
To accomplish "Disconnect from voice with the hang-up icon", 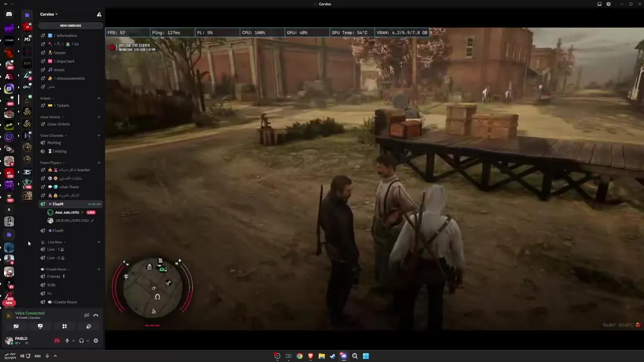I will pyautogui.click(x=96, y=315).
